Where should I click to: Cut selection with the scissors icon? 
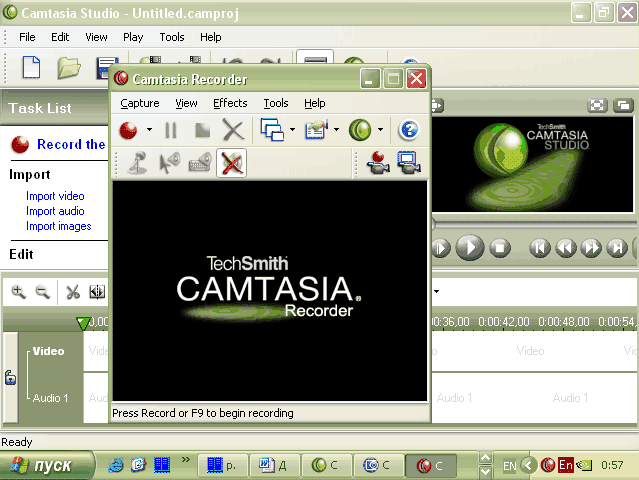coord(73,292)
